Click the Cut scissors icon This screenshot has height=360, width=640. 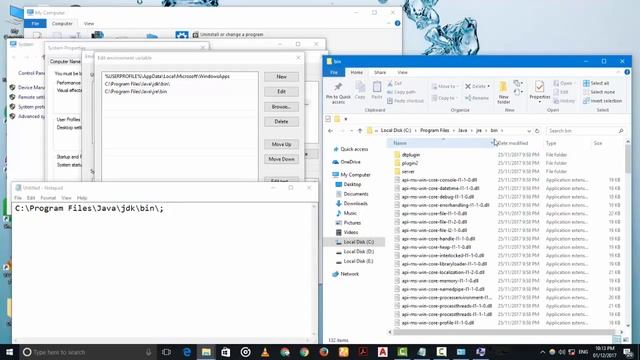[x=390, y=83]
